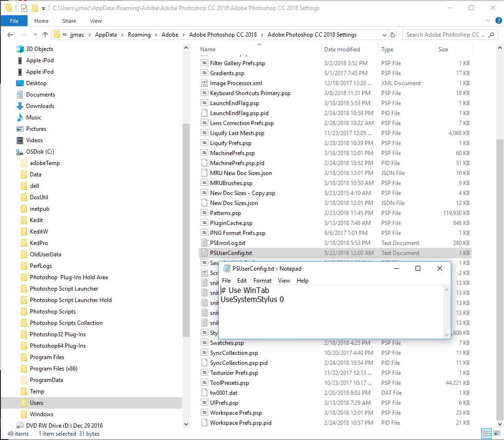Viewport: 504px width, 440px height.
Task: Select PSErrorLog.txt file icon
Action: 204,243
